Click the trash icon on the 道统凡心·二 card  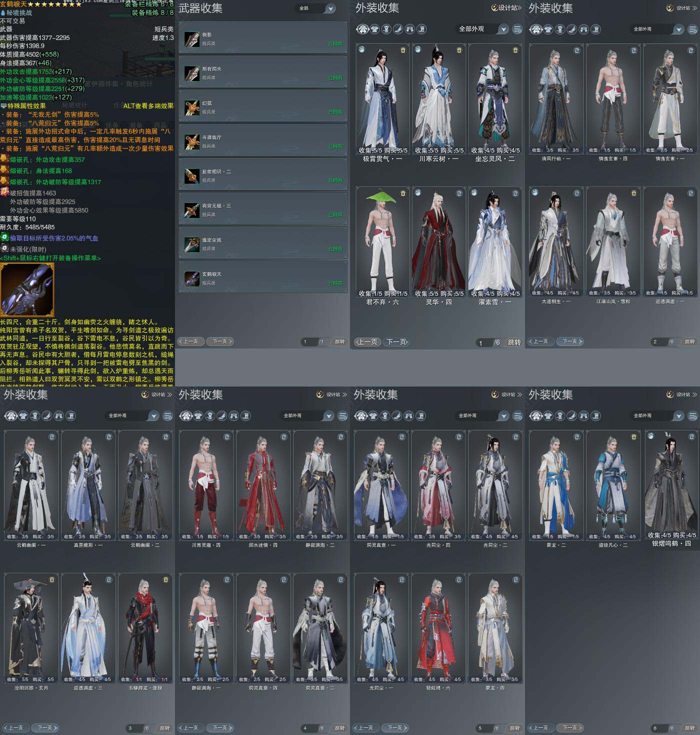pyautogui.click(x=634, y=436)
